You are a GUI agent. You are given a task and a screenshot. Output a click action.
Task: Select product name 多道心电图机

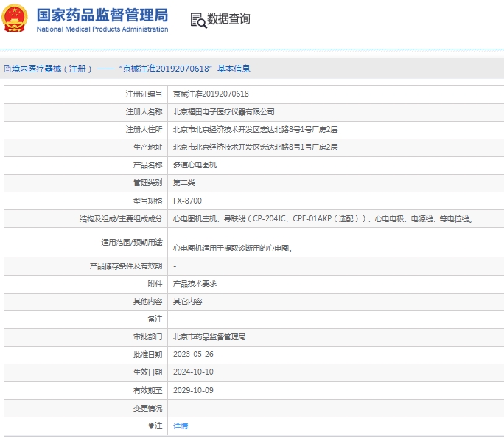tap(195, 164)
